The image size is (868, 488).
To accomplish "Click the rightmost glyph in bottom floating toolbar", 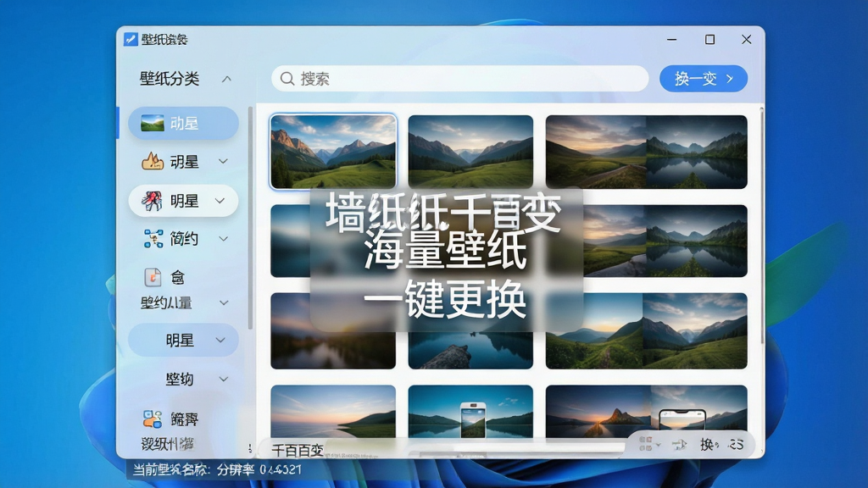I will 736,444.
